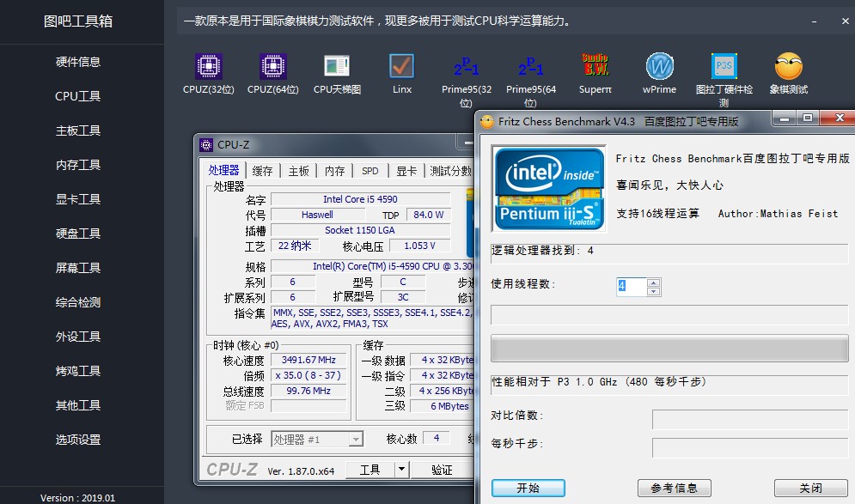855x504 pixels.
Task: Close the 图吧工具箱 window
Action: tap(846, 21)
